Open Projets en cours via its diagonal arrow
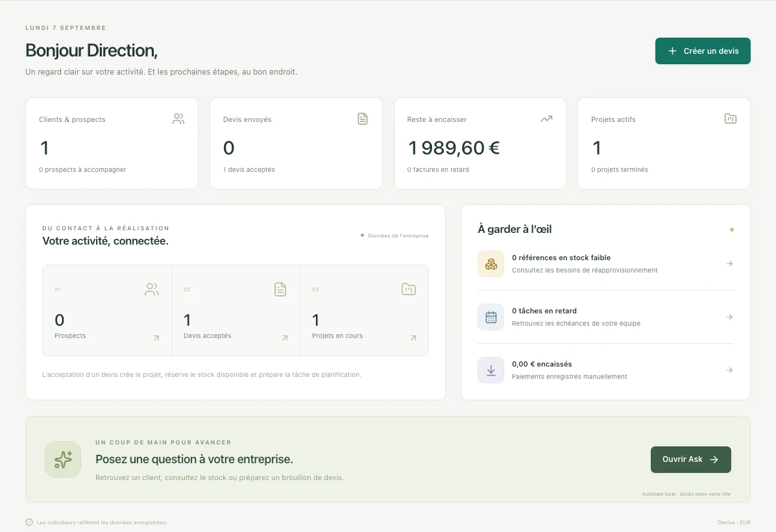Screen dimensions: 776x532 pos(413,338)
